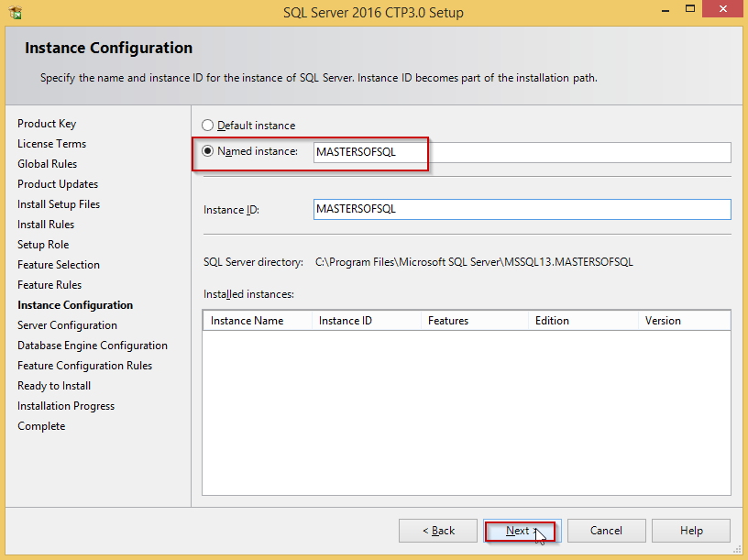The image size is (748, 560).
Task: Click the Instance ID text field
Action: (522, 209)
